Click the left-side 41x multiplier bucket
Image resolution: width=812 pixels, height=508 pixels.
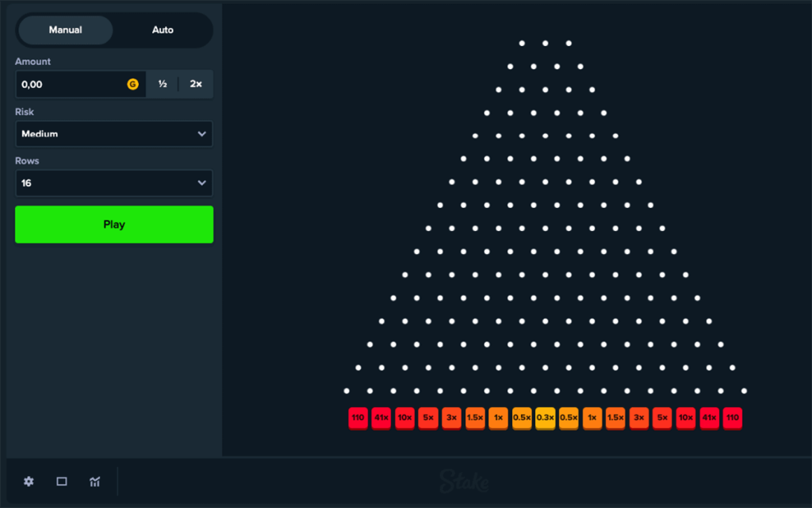point(381,418)
